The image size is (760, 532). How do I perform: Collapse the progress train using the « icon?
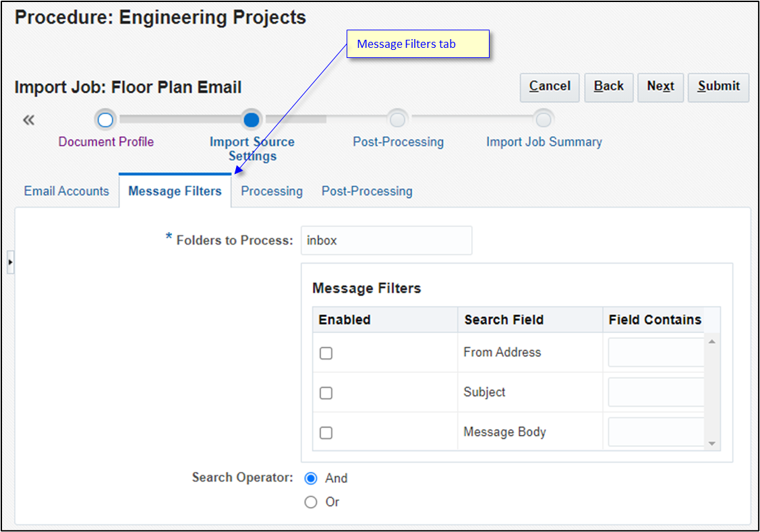pyautogui.click(x=28, y=119)
